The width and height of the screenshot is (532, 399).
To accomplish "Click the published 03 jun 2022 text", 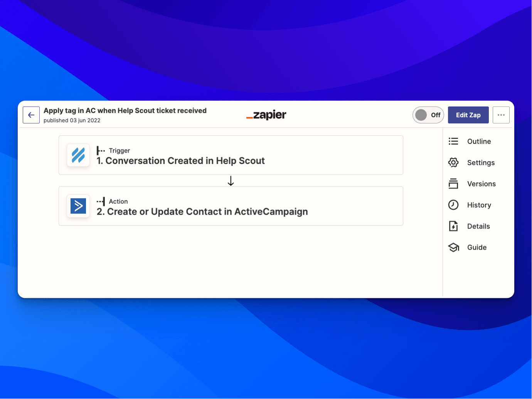I will pyautogui.click(x=72, y=120).
